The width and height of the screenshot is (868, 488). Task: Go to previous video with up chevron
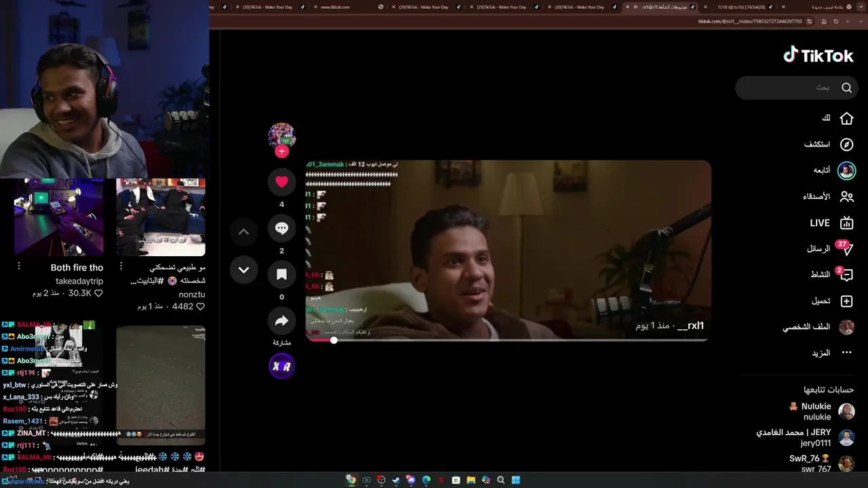tap(243, 232)
